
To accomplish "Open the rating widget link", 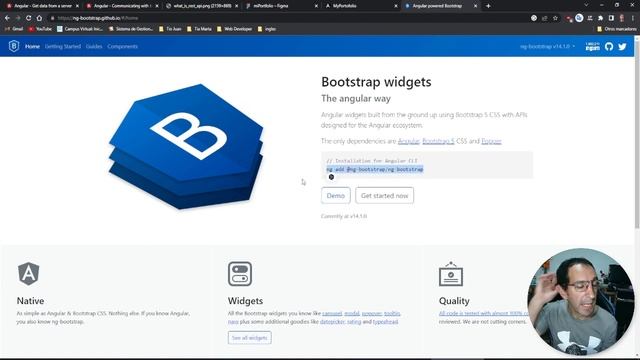I will coord(354,322).
